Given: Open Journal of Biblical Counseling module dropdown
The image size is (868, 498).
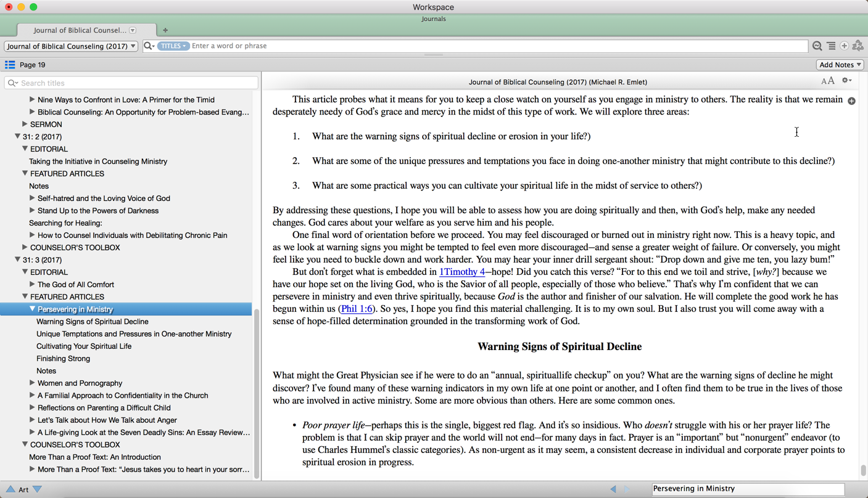Looking at the screenshot, I should click(71, 46).
